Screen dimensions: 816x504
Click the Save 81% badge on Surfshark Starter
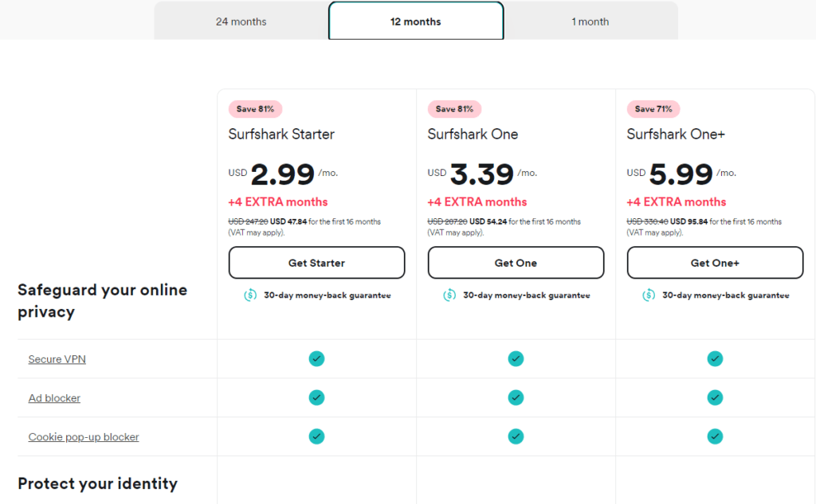coord(255,109)
